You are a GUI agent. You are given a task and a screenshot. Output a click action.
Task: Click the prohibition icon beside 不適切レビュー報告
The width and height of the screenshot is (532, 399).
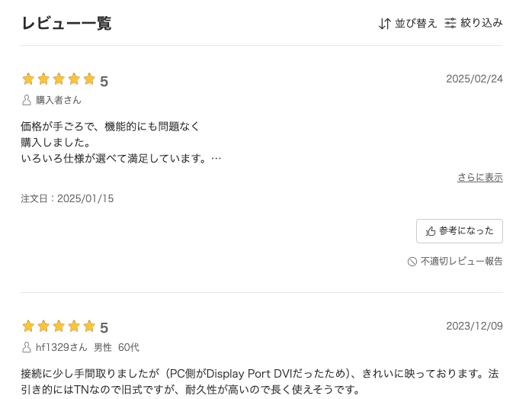pos(412,261)
